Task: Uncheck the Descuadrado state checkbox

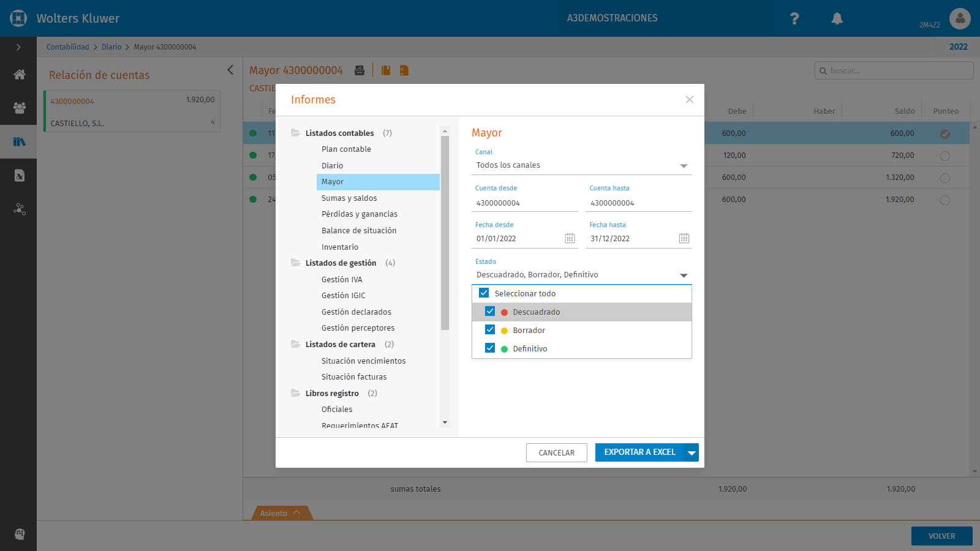Action: [490, 311]
